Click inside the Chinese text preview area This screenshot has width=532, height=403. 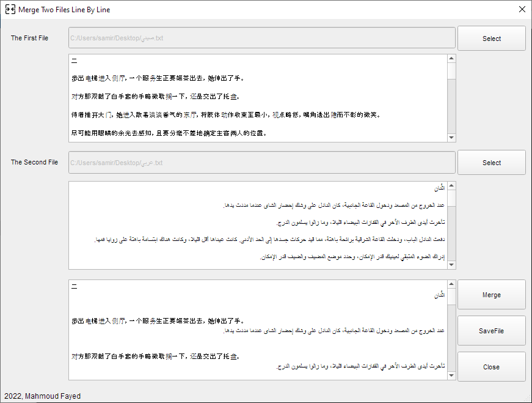pos(258,98)
